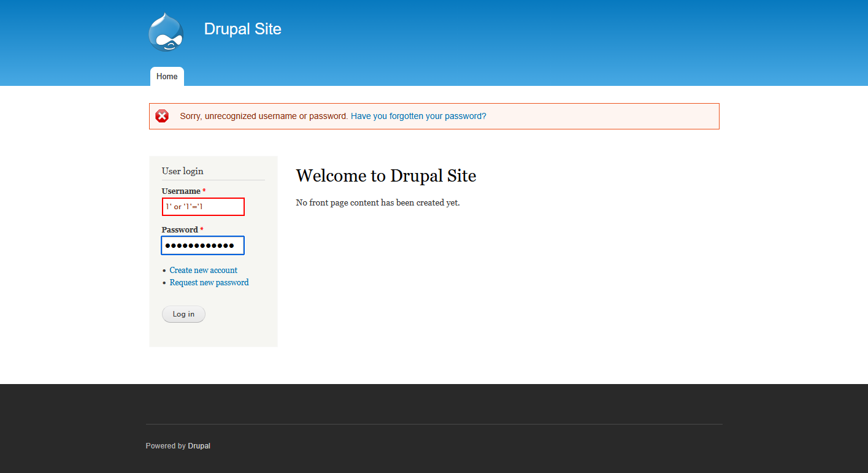Image resolution: width=868 pixels, height=473 pixels.
Task: Click the Drupal droplet logo
Action: (x=166, y=32)
